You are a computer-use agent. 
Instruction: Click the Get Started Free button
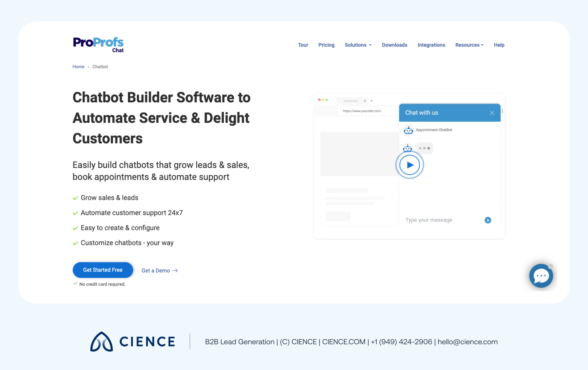(x=103, y=270)
